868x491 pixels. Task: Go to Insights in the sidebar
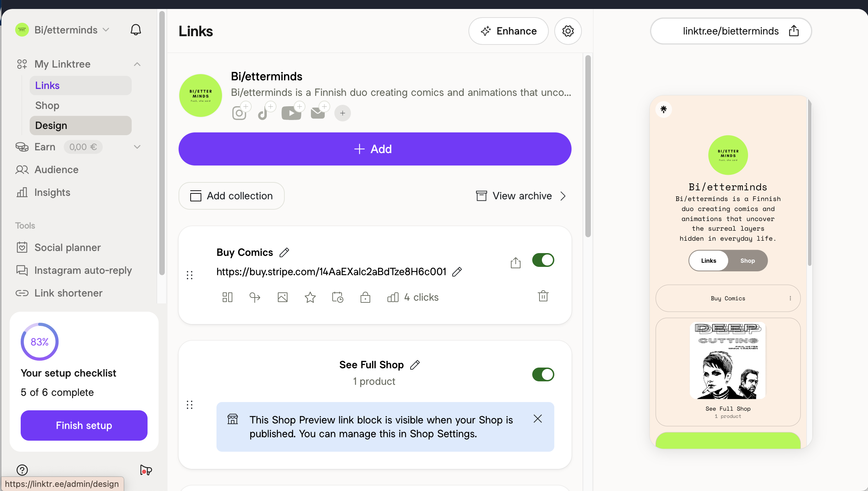click(52, 192)
